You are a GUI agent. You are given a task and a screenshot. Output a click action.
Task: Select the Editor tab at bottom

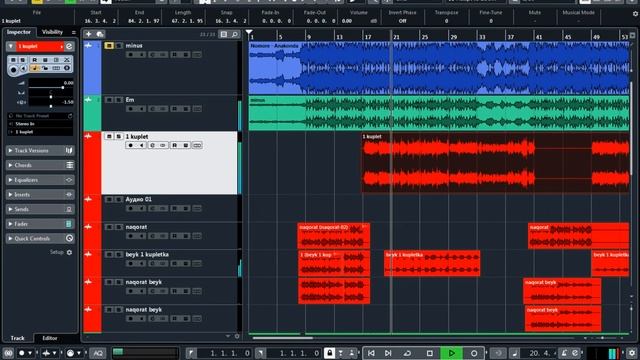tap(50, 338)
